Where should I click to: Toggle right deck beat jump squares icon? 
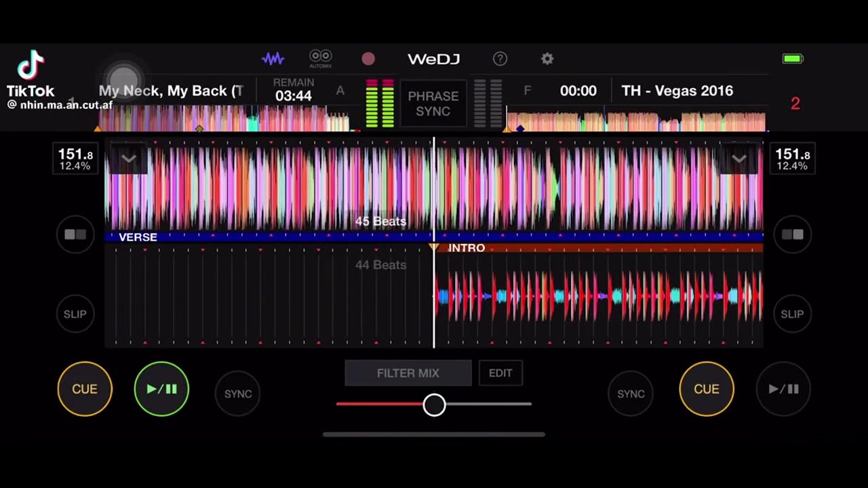pos(792,235)
